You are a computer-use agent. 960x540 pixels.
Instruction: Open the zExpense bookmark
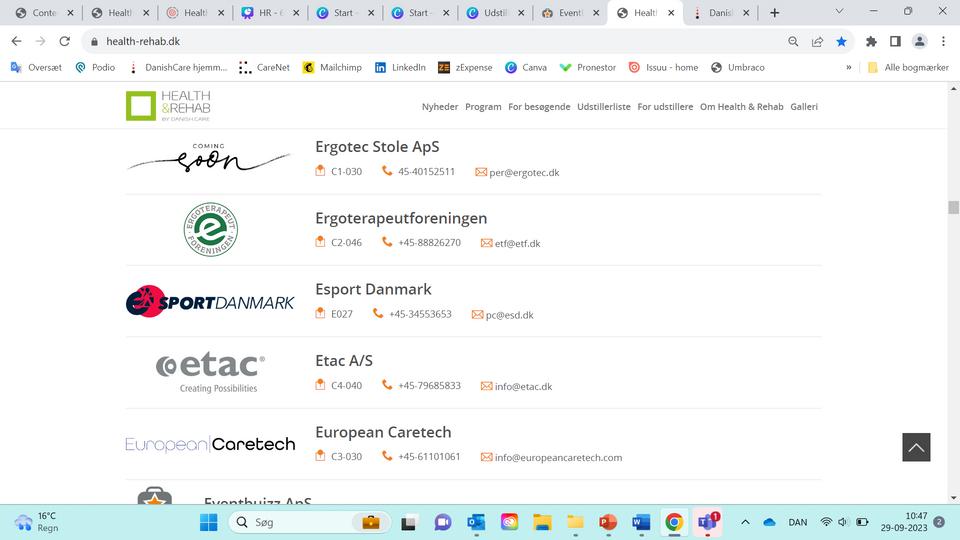click(465, 67)
